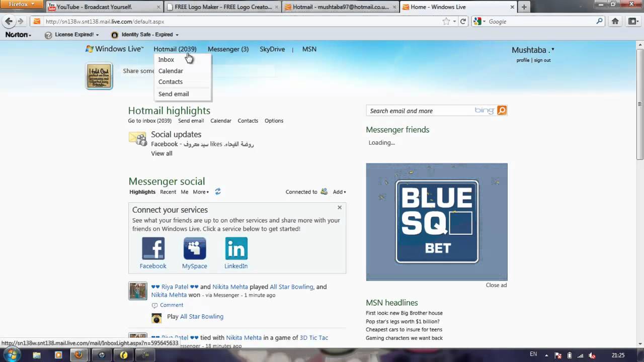Expand the Norton toolbar dropdown
The width and height of the screenshot is (644, 362).
[x=30, y=35]
